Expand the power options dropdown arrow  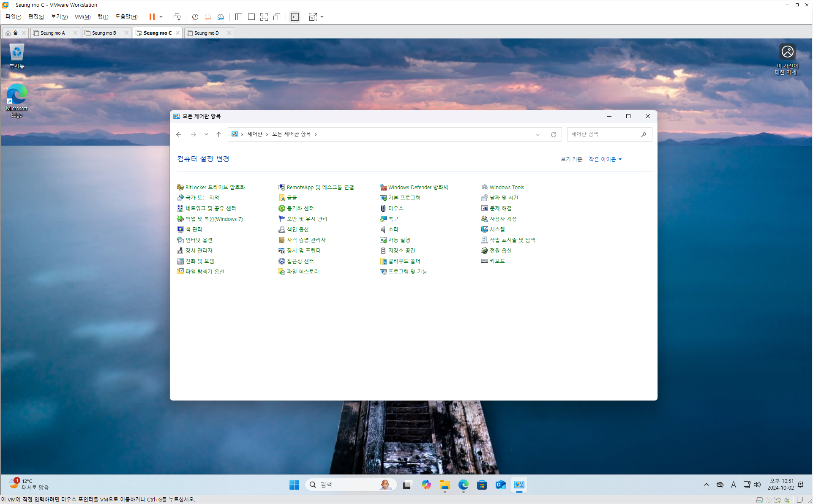[161, 17]
